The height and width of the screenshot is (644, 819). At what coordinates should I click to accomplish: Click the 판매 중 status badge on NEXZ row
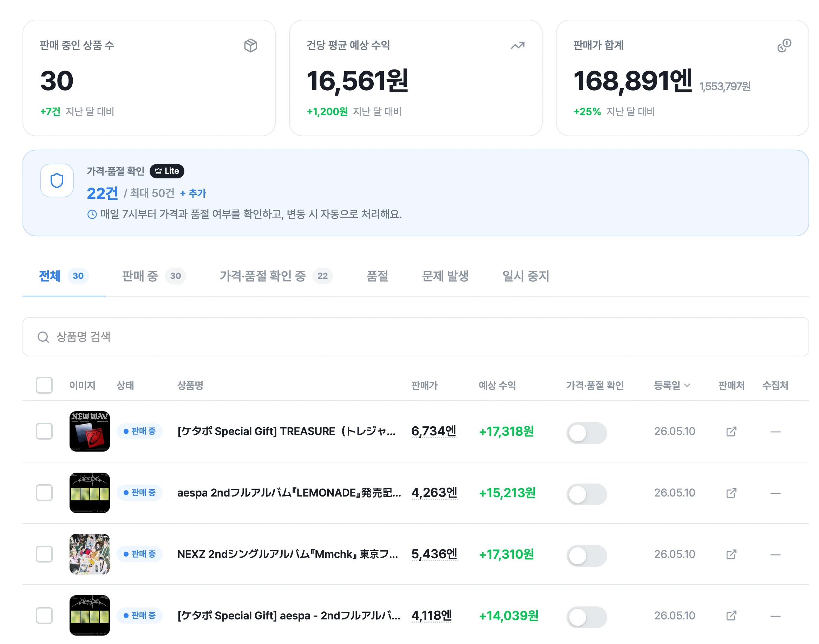(139, 554)
